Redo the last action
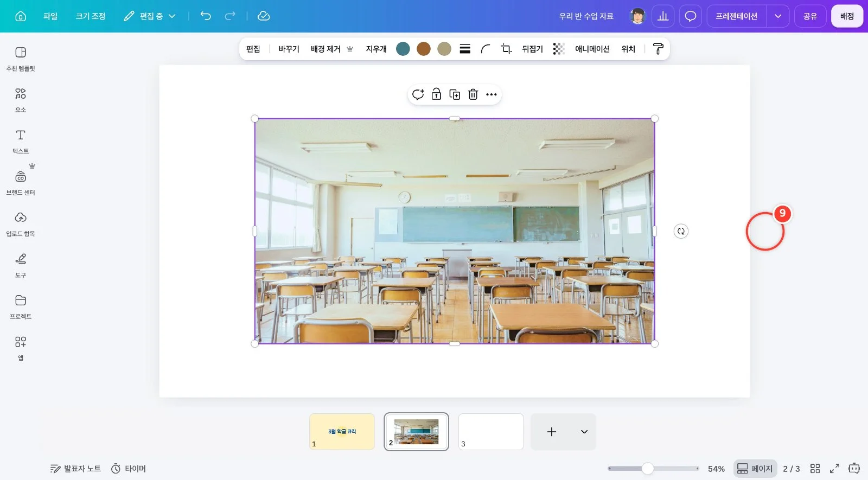 tap(230, 16)
